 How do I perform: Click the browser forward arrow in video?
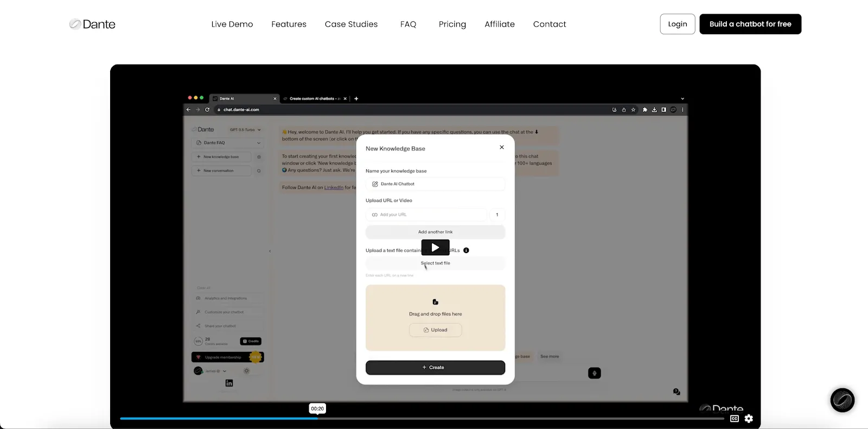click(198, 110)
